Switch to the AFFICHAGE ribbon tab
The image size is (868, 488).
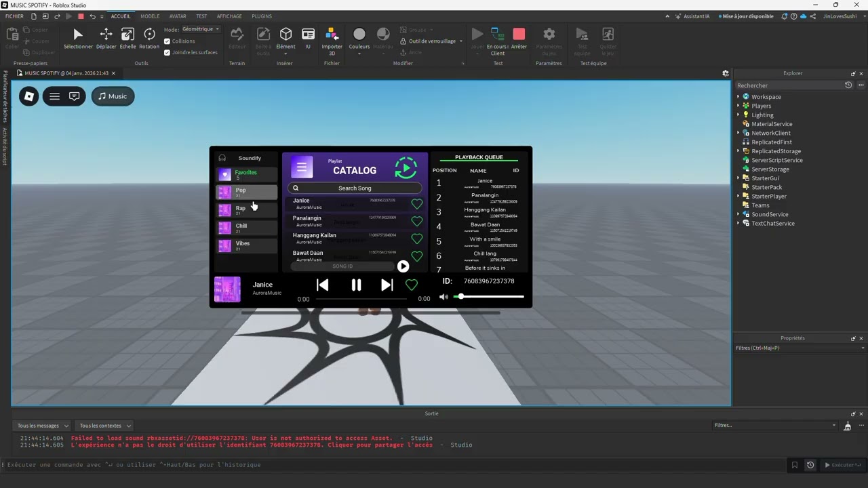[x=229, y=16]
